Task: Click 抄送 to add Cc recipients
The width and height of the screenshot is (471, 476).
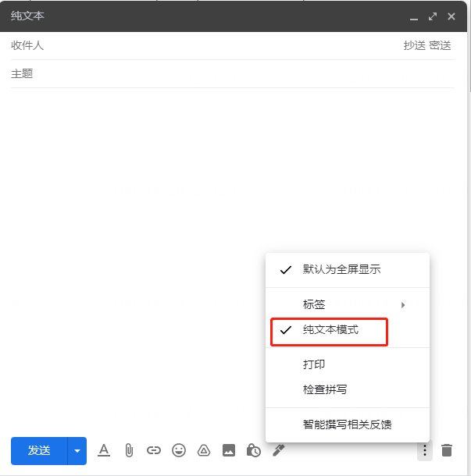Action: coord(414,45)
